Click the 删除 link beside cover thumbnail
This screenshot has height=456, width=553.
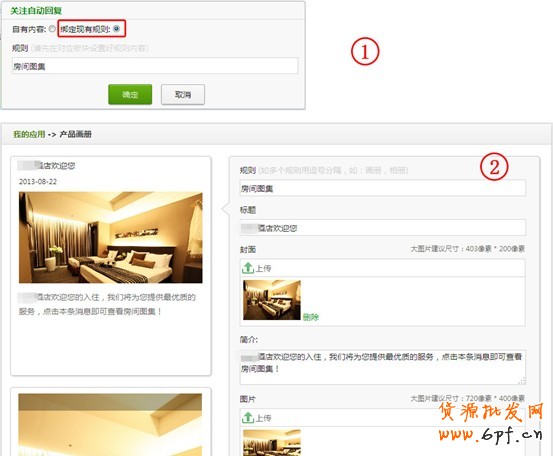click(x=310, y=317)
